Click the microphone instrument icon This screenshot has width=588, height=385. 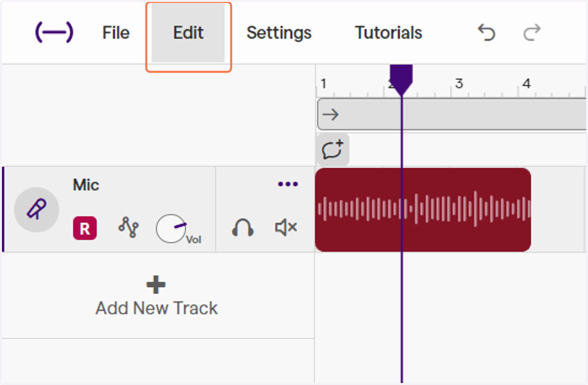[37, 209]
